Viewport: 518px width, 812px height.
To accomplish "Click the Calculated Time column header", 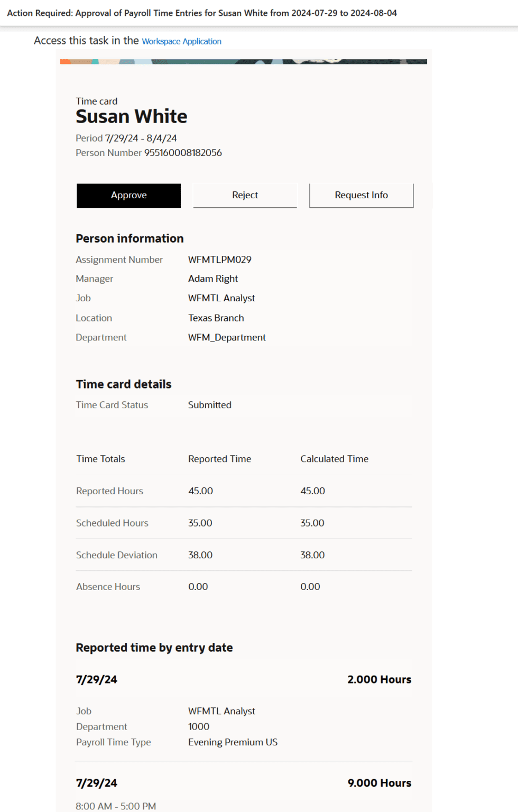I will coord(334,459).
